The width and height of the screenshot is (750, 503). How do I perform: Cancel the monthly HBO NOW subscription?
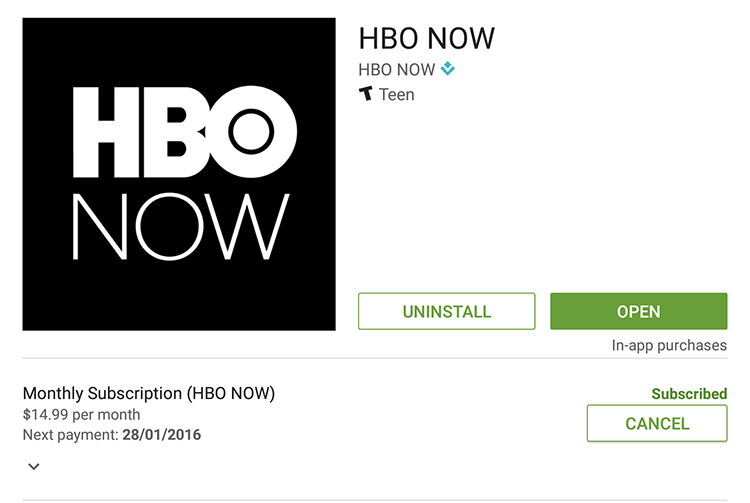(657, 423)
